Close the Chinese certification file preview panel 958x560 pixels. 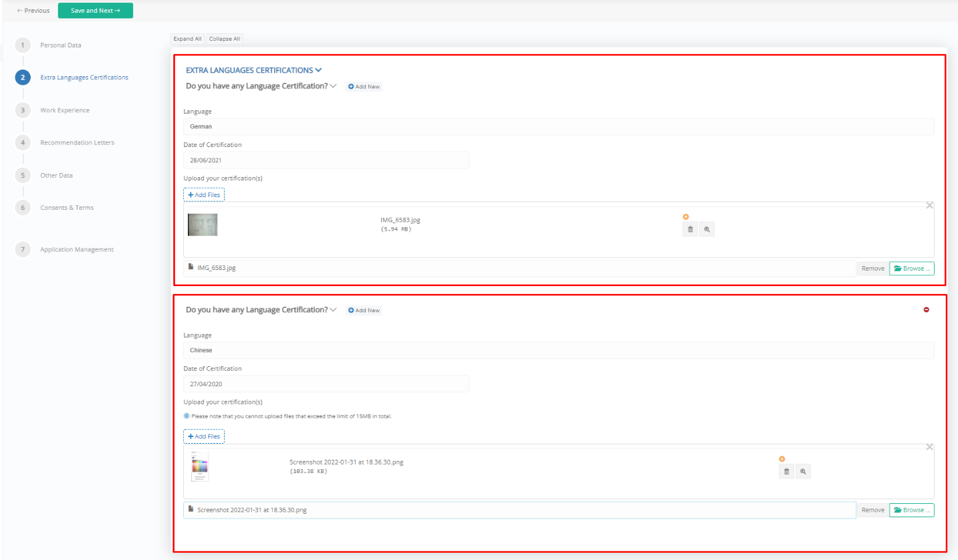pyautogui.click(x=929, y=446)
